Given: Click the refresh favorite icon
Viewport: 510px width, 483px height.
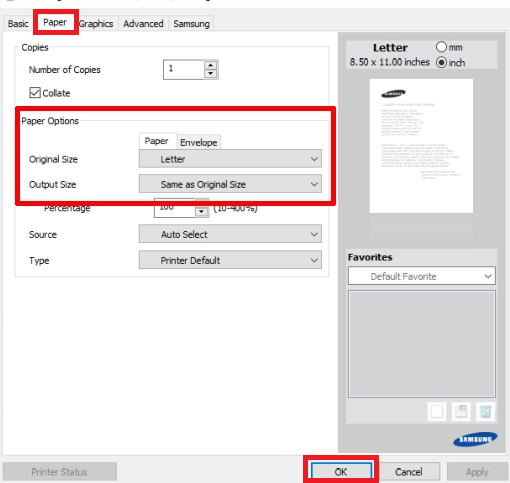Looking at the screenshot, I should point(485,411).
